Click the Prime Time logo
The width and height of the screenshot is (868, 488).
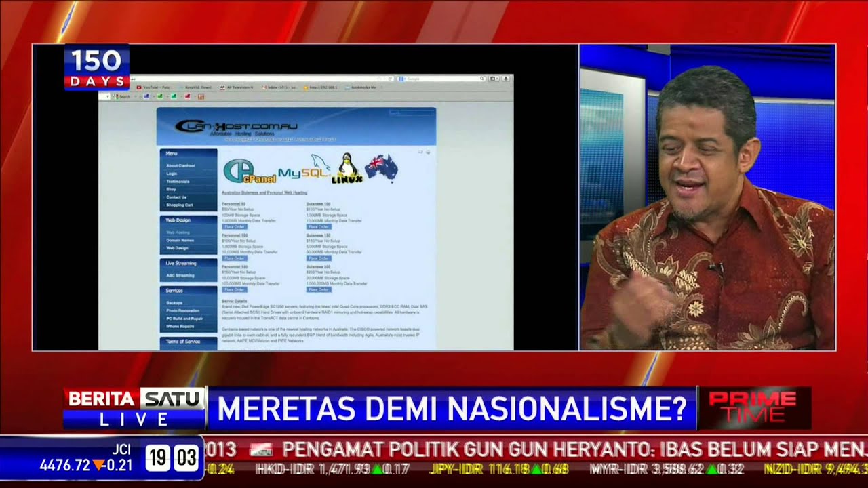[x=753, y=409]
